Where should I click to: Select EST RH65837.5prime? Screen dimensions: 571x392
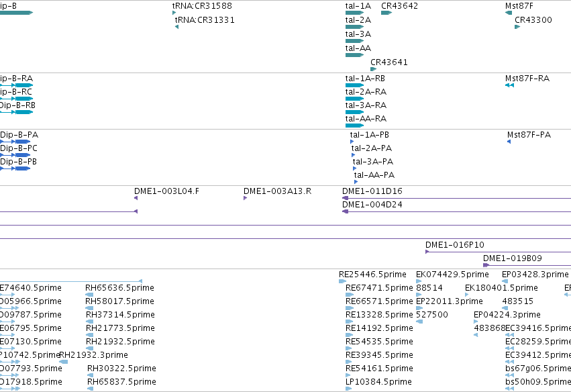point(121,382)
